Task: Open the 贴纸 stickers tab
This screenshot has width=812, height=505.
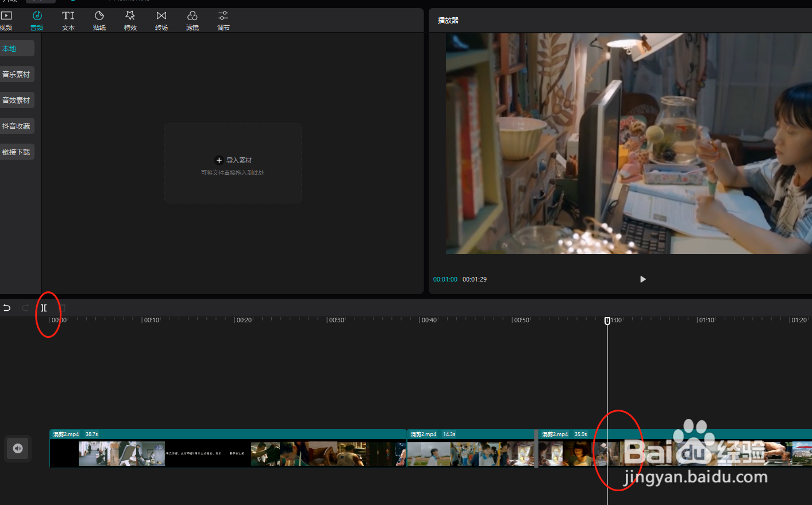Action: point(99,21)
